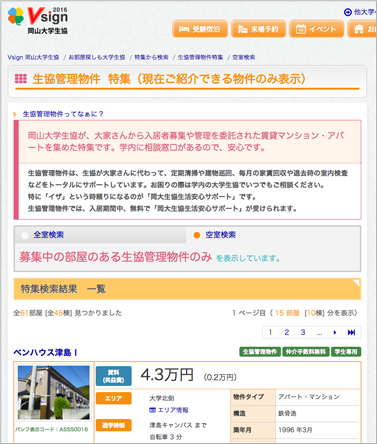The height and width of the screenshot is (444, 377).
Task: Click the 鉄骨造 structure value
Action: point(287,413)
